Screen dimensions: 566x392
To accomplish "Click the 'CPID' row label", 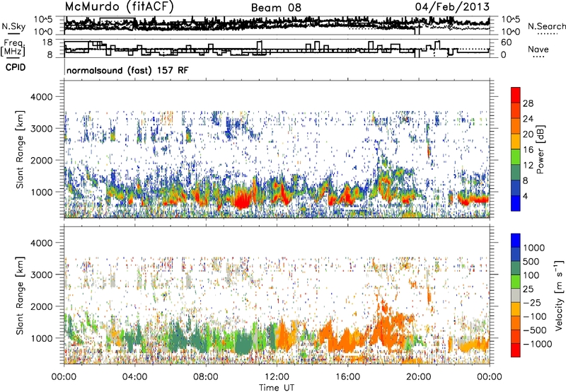I will 16,67.
